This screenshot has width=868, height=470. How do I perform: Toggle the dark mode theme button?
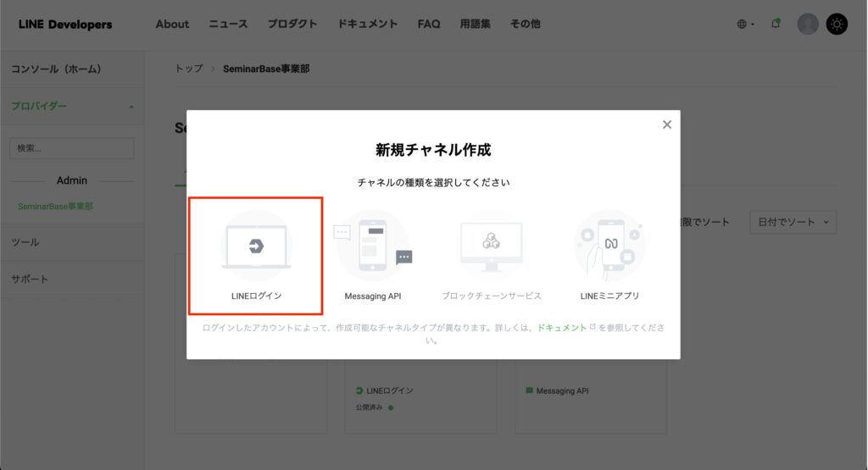click(837, 24)
